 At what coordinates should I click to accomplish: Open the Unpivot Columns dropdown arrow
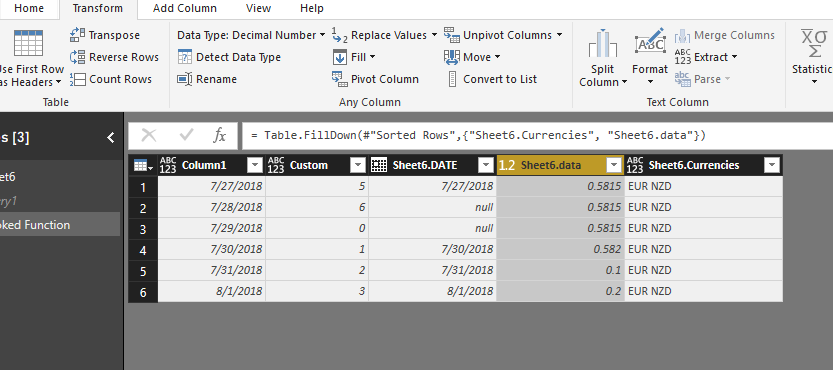(x=559, y=35)
